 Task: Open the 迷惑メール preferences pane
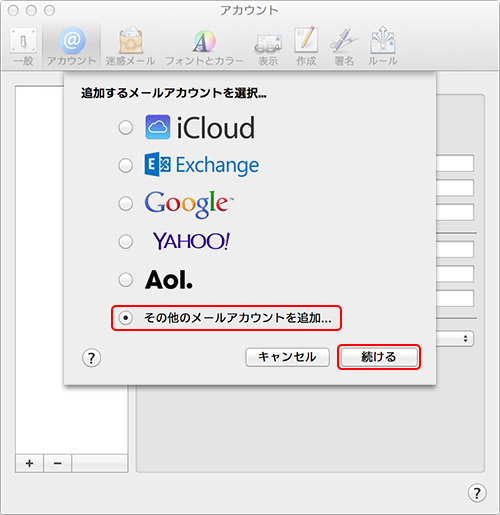coord(130,47)
